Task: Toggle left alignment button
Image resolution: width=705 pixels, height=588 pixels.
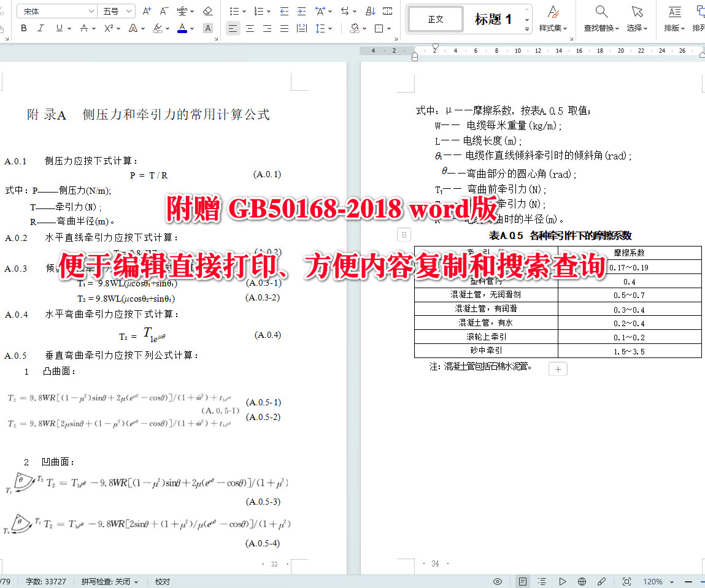Action: tap(233, 28)
